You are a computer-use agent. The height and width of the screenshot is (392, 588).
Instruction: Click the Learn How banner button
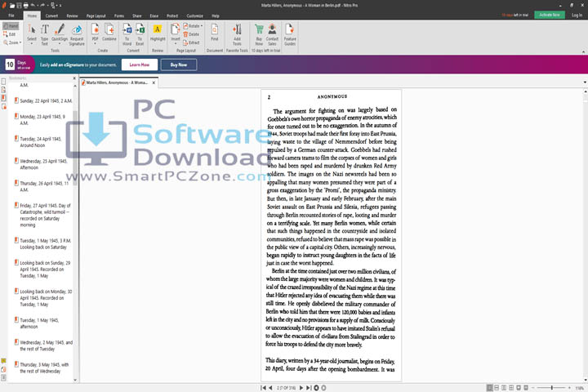pos(140,65)
